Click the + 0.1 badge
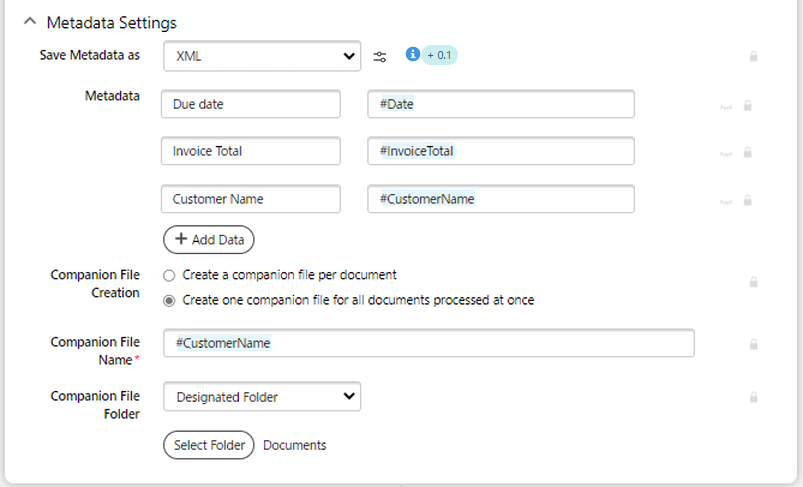The width and height of the screenshot is (803, 487). point(439,55)
